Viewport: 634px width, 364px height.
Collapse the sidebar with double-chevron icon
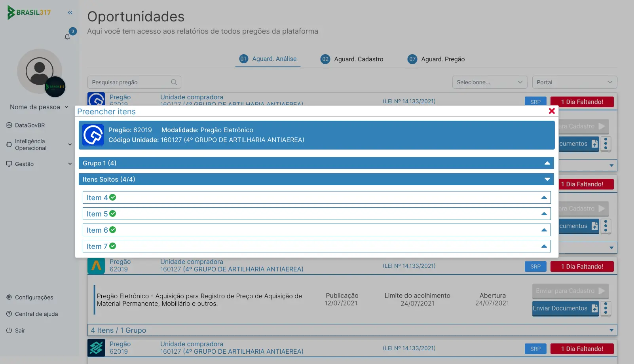(x=70, y=13)
